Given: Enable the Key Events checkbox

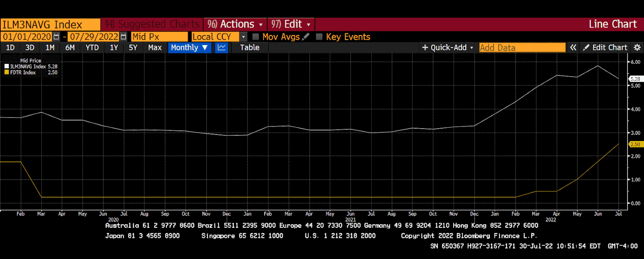Looking at the screenshot, I should point(319,37).
